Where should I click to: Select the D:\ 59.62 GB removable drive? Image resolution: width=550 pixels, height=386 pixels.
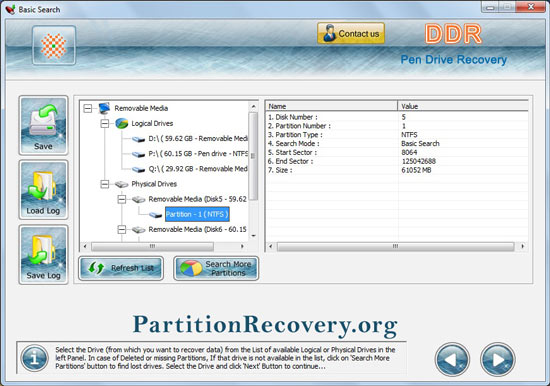coord(197,139)
